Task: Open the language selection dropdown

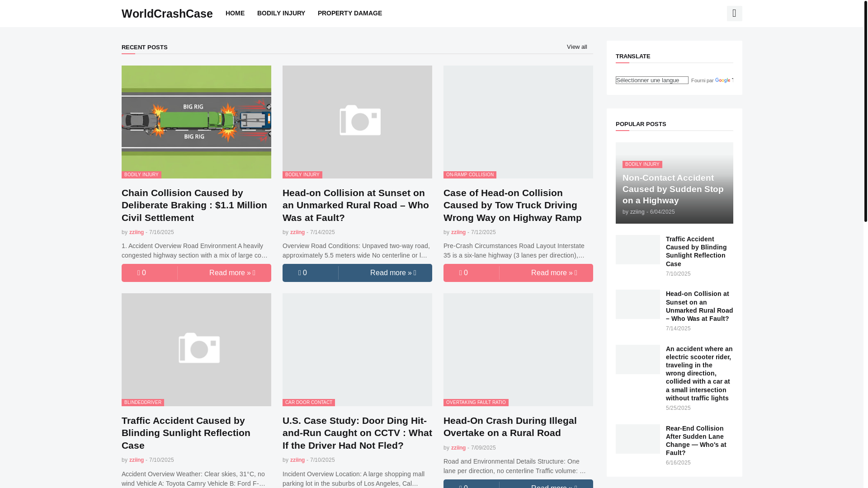Action: tap(652, 80)
